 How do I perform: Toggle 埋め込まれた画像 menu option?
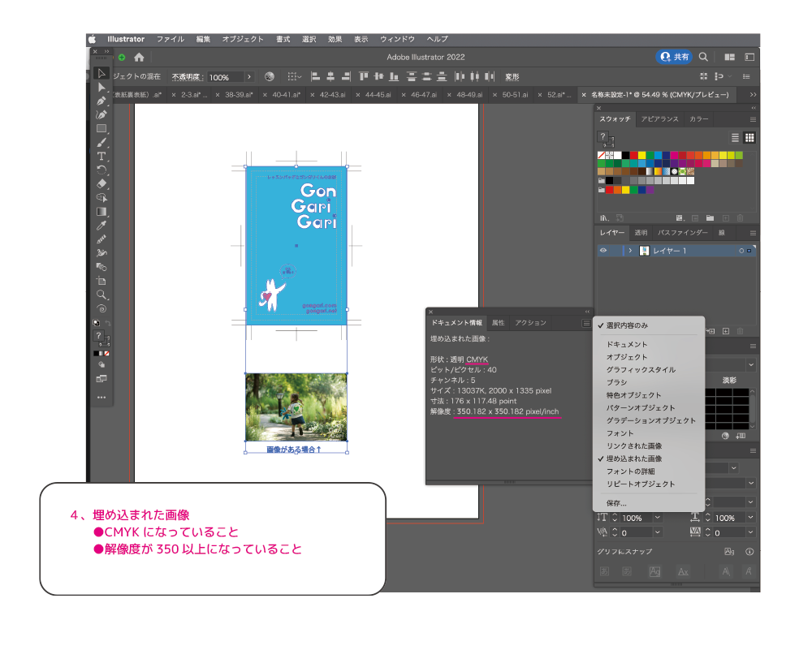pyautogui.click(x=648, y=458)
